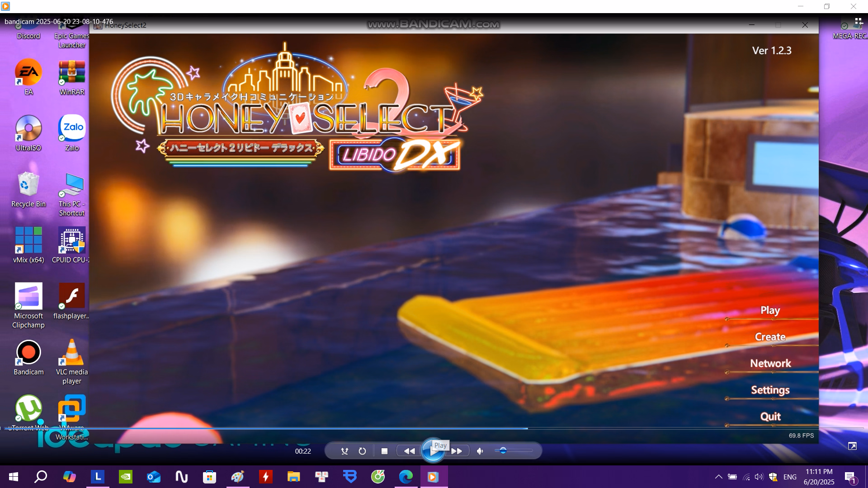Mute the player's speaker icon

pos(480,451)
